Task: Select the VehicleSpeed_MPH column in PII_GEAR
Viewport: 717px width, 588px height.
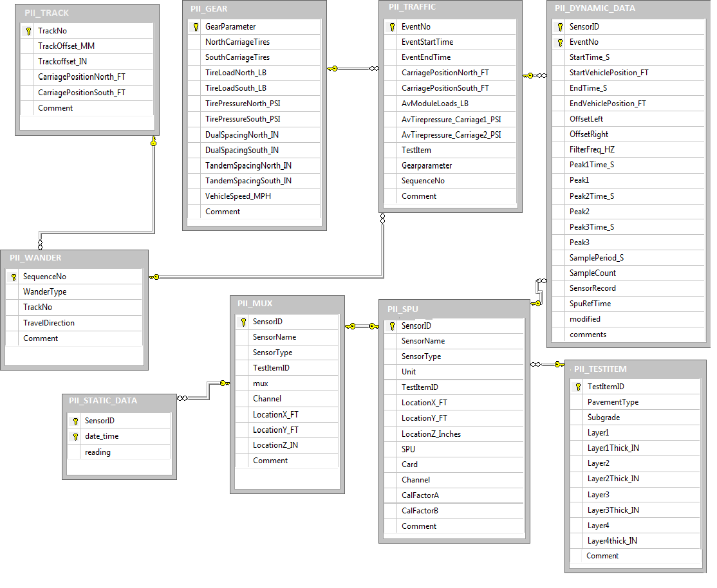Action: (237, 196)
